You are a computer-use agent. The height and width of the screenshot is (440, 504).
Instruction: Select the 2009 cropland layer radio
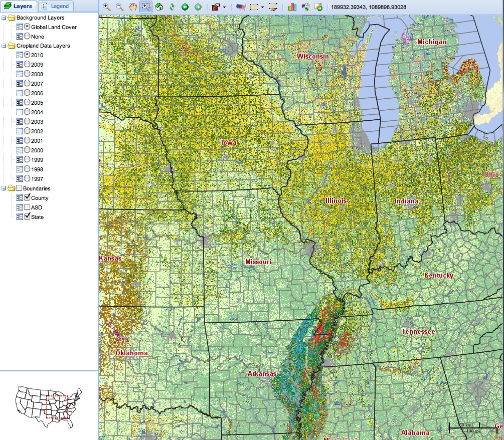[27, 64]
